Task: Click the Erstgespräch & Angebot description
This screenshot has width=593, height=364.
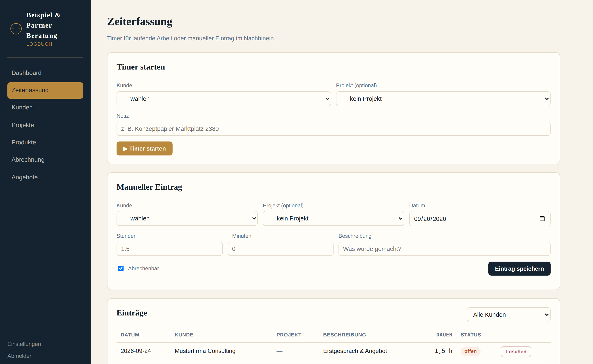Action: point(355,351)
